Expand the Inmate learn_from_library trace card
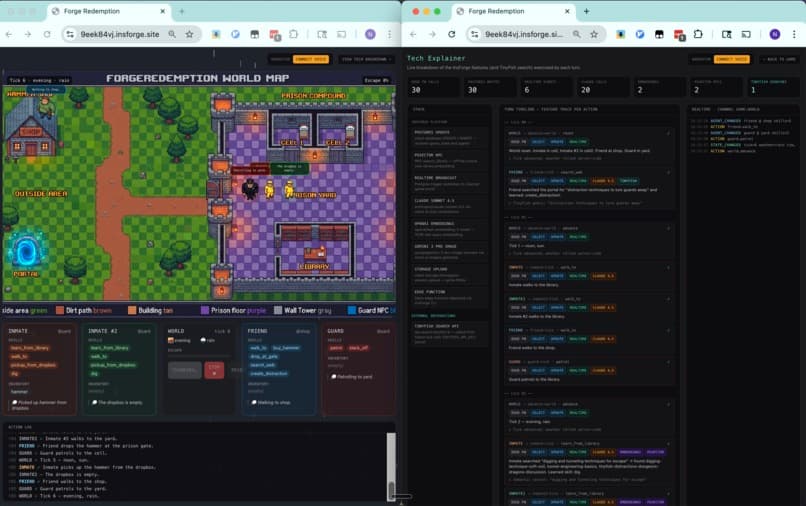Viewport: 806px width, 506px height. 589,462
